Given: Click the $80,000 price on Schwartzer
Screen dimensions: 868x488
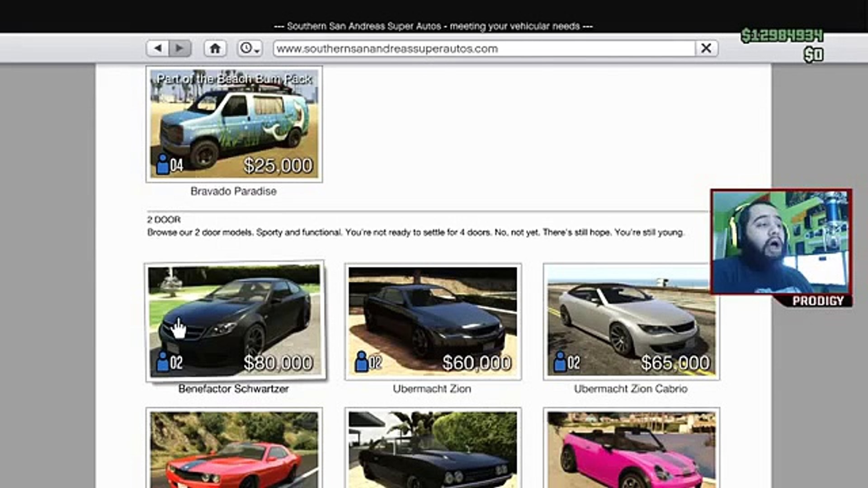Looking at the screenshot, I should (278, 363).
